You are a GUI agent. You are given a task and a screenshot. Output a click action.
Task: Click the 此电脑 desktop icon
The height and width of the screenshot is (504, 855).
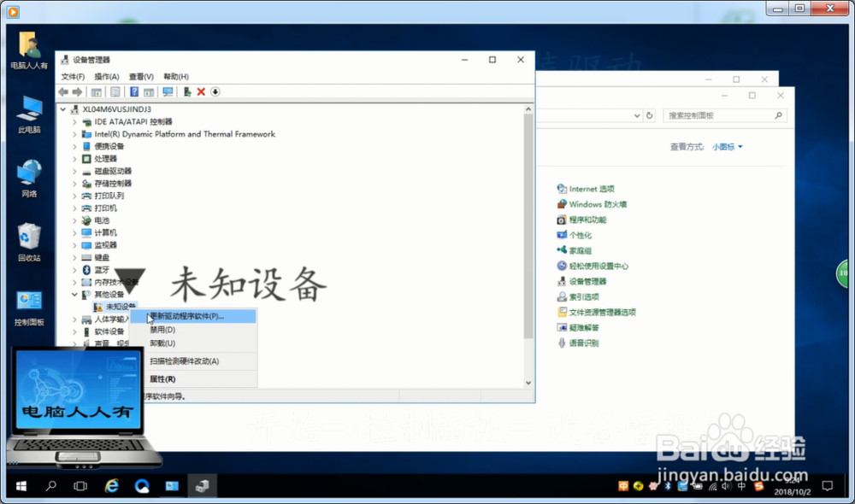29,115
